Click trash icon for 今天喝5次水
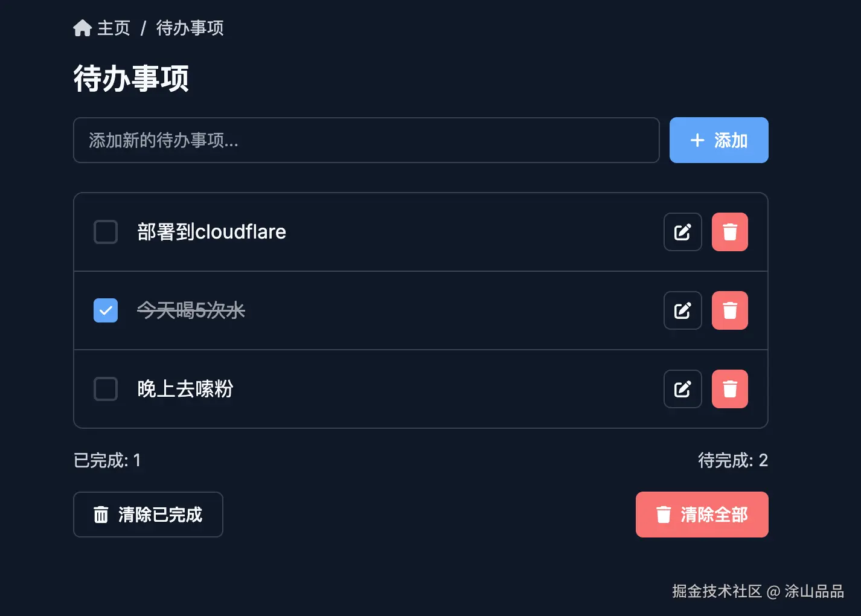The image size is (861, 616). (x=729, y=310)
